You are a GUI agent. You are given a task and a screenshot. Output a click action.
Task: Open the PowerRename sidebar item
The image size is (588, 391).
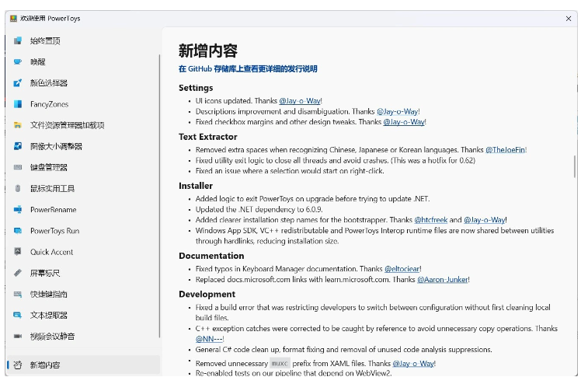click(x=53, y=210)
